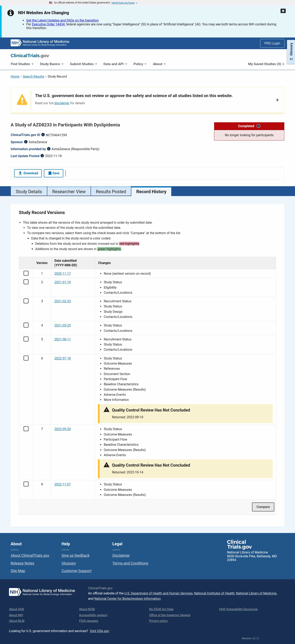The image size is (295, 644).
Task: Open version submitted 2020-11-17
Action: pos(62,273)
